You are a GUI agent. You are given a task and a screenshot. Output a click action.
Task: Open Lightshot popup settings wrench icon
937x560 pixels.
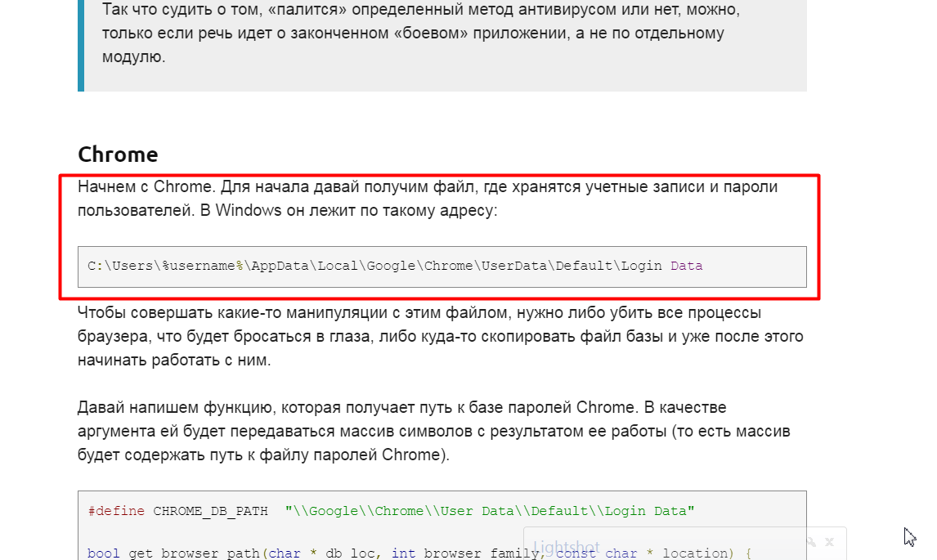point(811,542)
